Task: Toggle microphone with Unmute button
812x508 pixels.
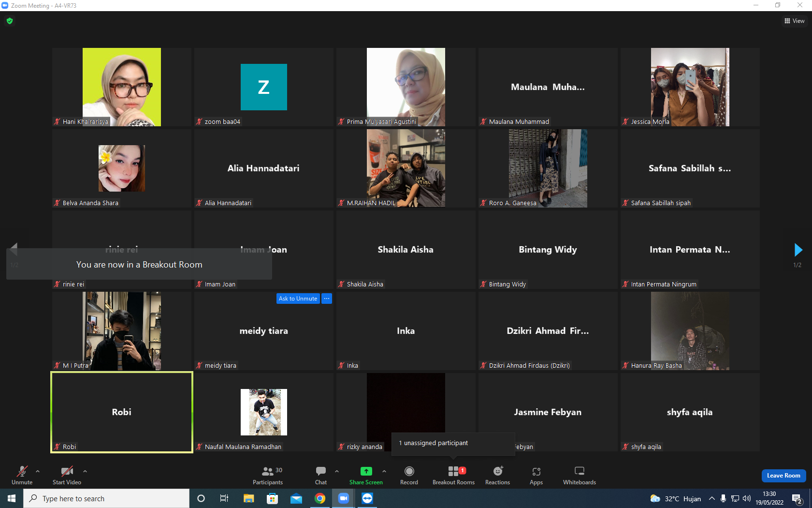Action: 22,476
